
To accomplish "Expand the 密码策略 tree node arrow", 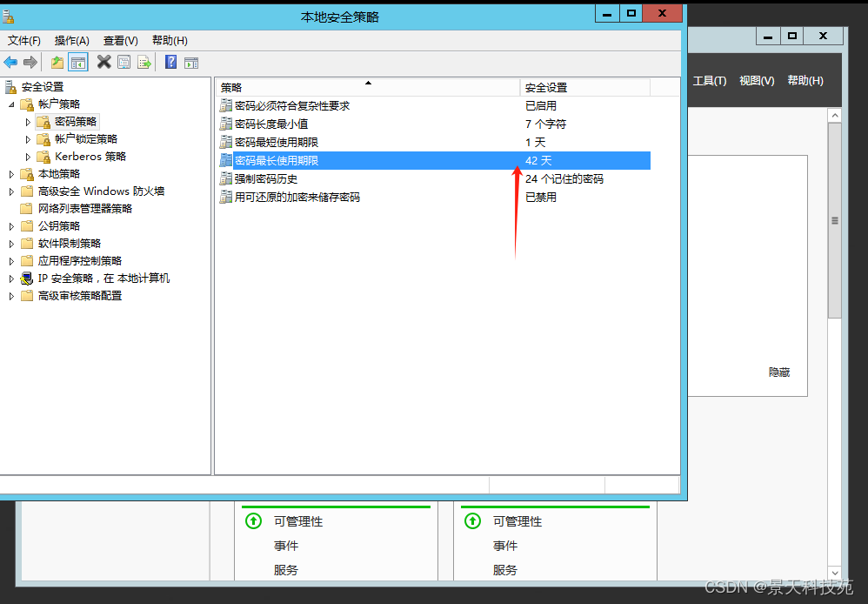I will click(28, 122).
